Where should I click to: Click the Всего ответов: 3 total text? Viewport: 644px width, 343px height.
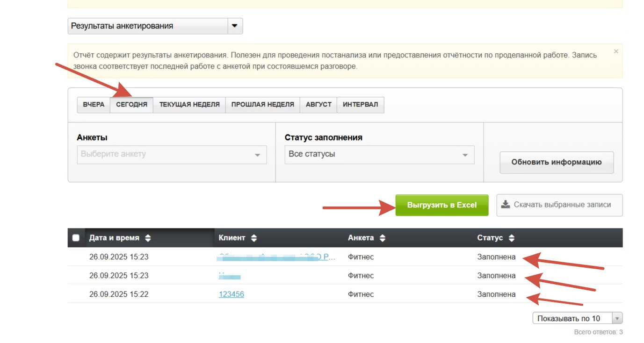[x=598, y=332]
